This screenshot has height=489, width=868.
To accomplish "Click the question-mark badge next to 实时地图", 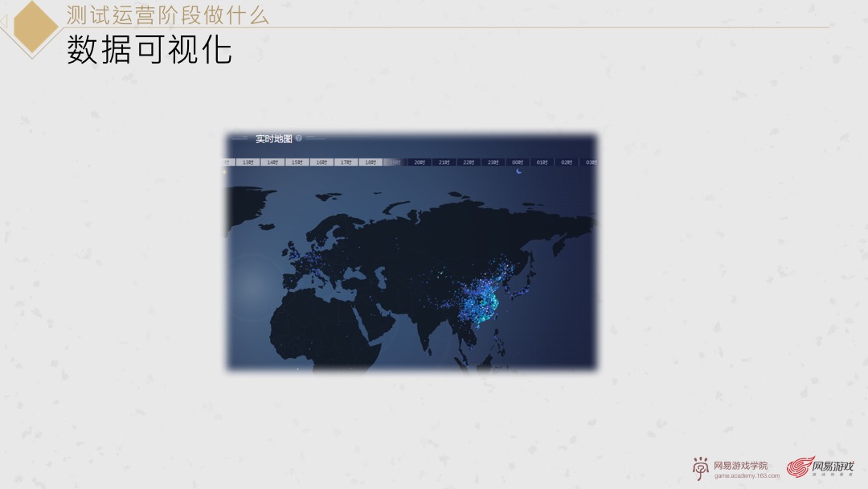I will 299,138.
